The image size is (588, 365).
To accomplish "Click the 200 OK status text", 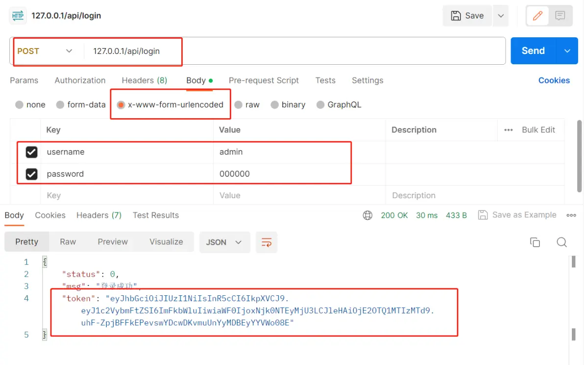I will tap(394, 215).
